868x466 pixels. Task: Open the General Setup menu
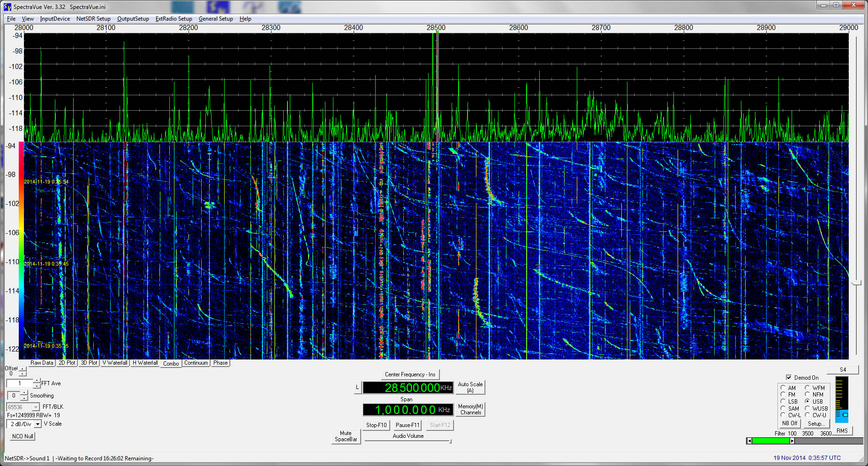[x=216, y=19]
